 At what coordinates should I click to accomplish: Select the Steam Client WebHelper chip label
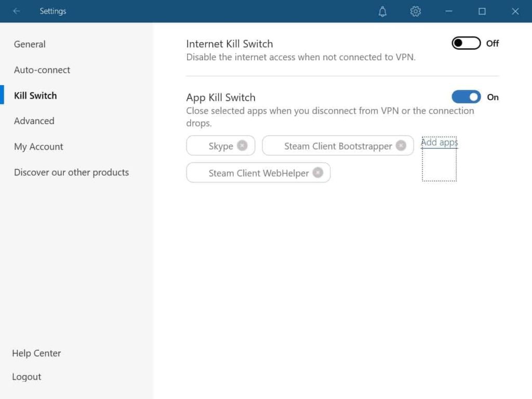pyautogui.click(x=258, y=173)
